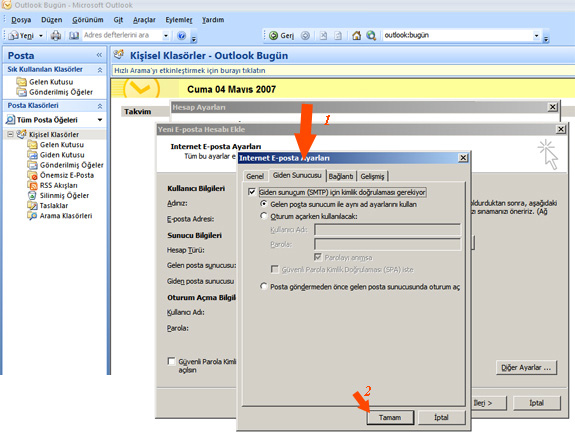Image resolution: width=575 pixels, height=434 pixels.
Task: Click the Outlook Bugün header icon
Action: click(118, 55)
